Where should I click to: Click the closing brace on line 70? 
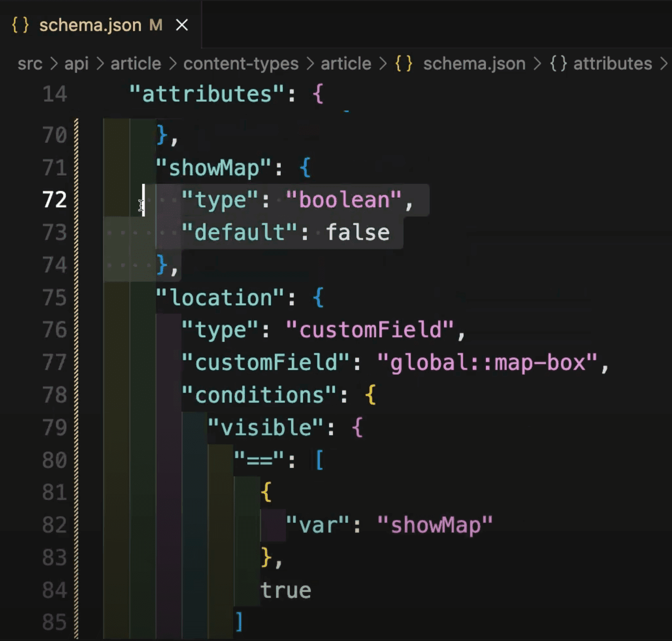pos(162,135)
